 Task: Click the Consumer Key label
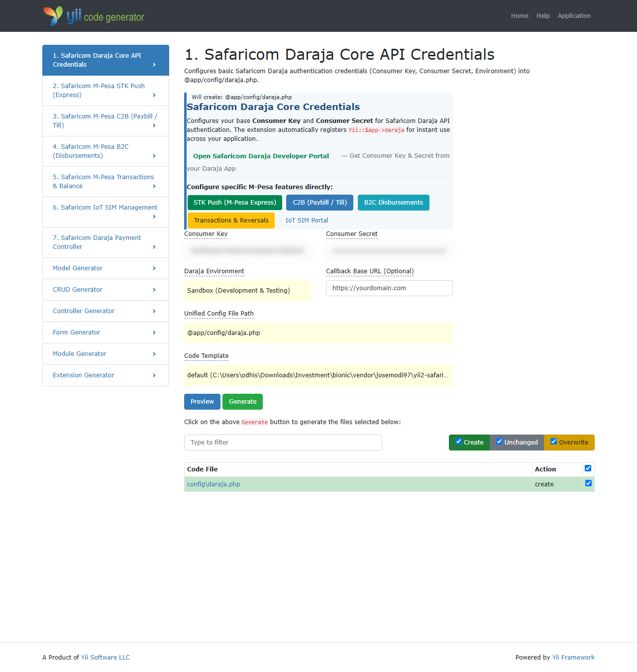[206, 234]
